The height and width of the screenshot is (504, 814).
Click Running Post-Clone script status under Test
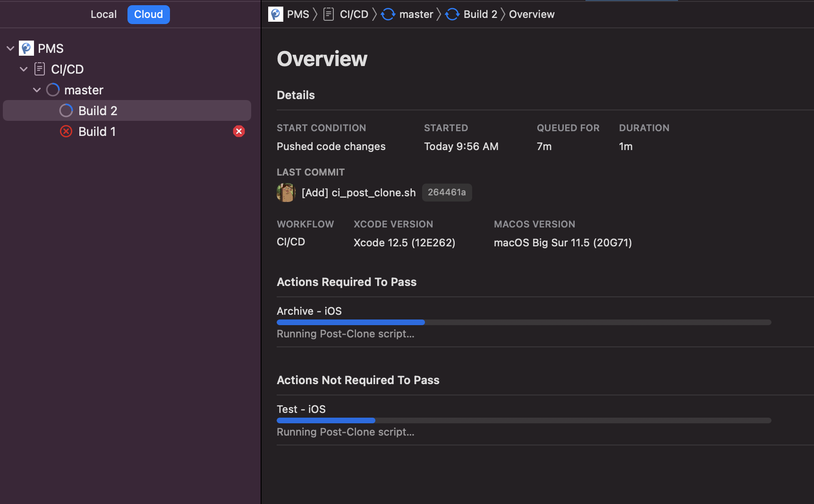pyautogui.click(x=346, y=432)
